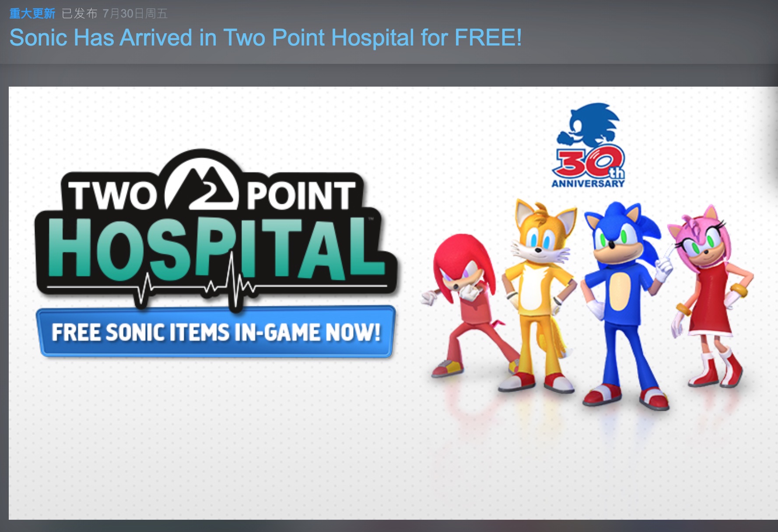Click the ANNIVERSARY text under 30th
The height and width of the screenshot is (532, 778).
coord(588,184)
